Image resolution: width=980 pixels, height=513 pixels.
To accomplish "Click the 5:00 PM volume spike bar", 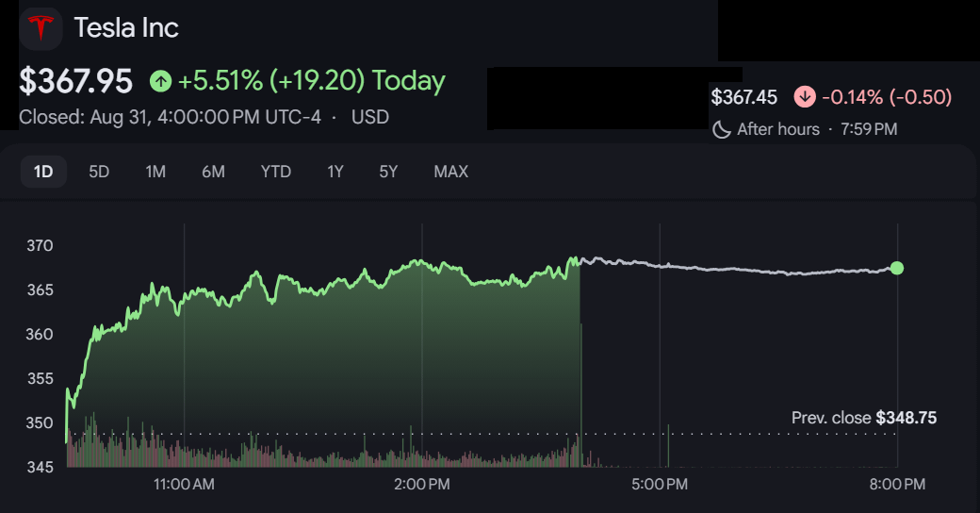I will tap(668, 445).
